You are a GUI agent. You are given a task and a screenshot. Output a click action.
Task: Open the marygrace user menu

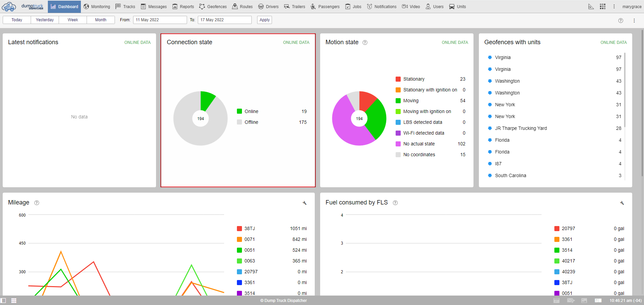(x=632, y=7)
